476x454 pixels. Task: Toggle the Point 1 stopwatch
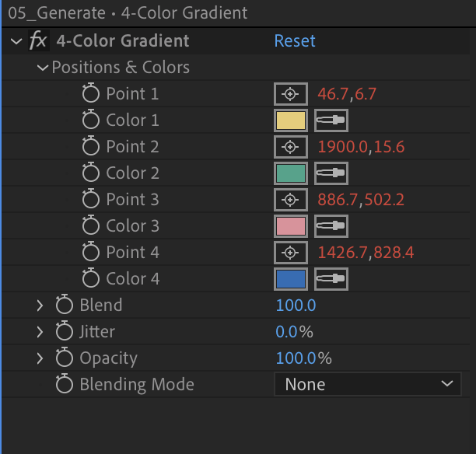point(91,93)
